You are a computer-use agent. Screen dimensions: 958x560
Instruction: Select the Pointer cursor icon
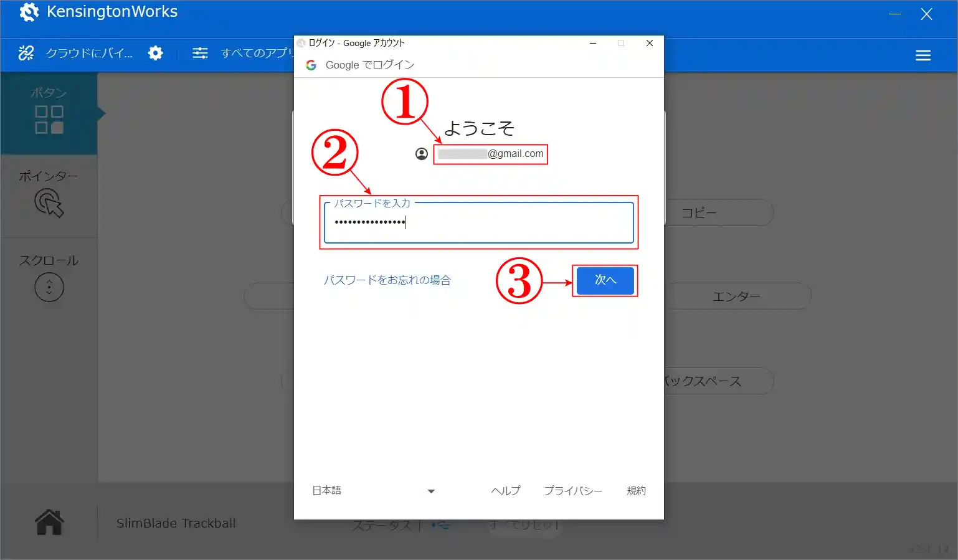(49, 204)
